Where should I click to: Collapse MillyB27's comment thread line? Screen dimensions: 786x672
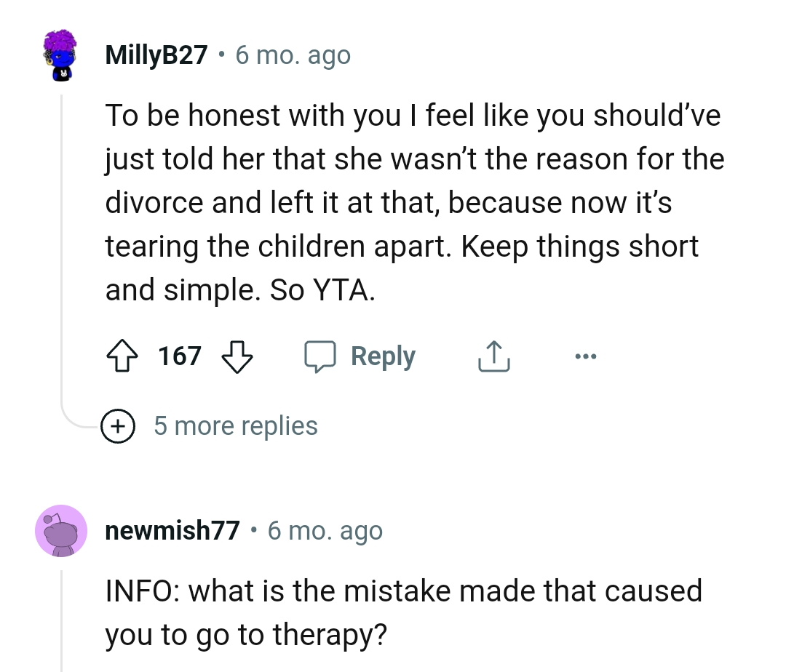pyautogui.click(x=61, y=218)
